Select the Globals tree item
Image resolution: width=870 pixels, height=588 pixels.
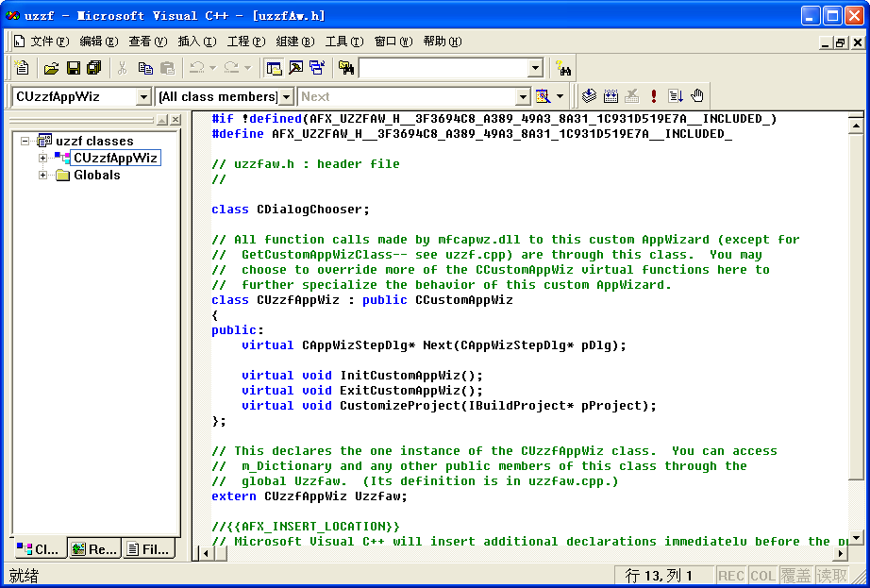[x=97, y=176]
